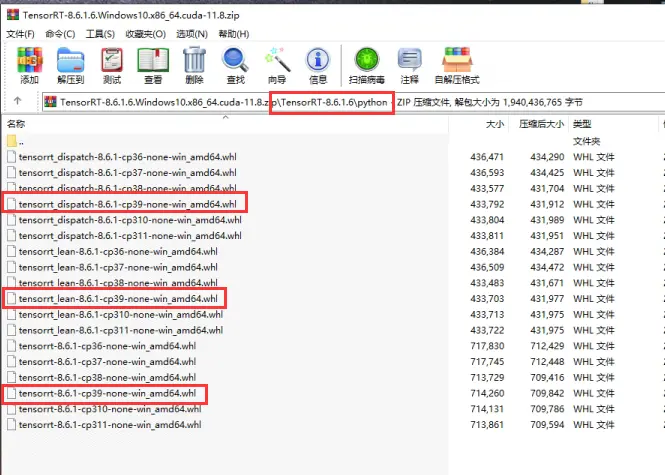Click the Comment (注释) toolbar icon
Image resolution: width=665 pixels, height=475 pixels.
(409, 59)
